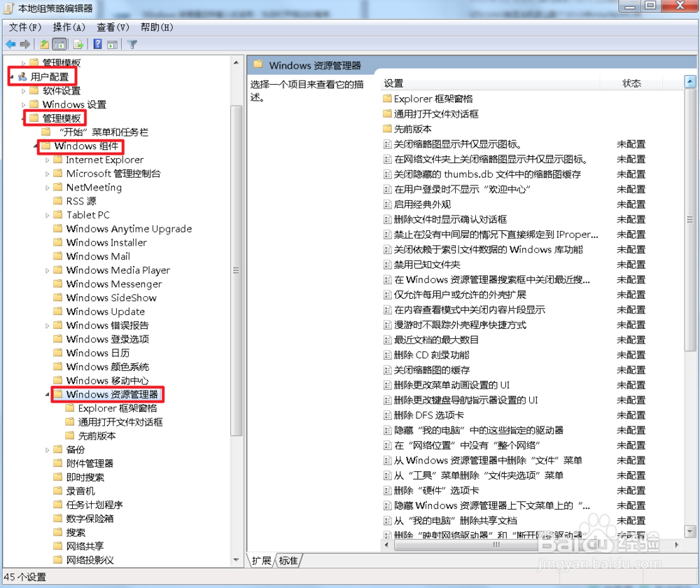
Task: Select the 通用打开文件对话框 tree item
Action: point(120,422)
